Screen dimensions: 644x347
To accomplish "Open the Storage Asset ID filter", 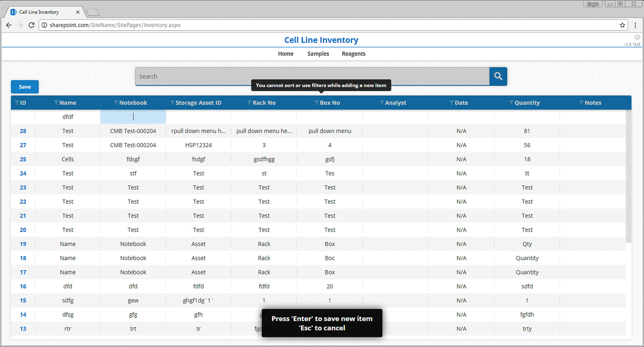I will coord(171,103).
